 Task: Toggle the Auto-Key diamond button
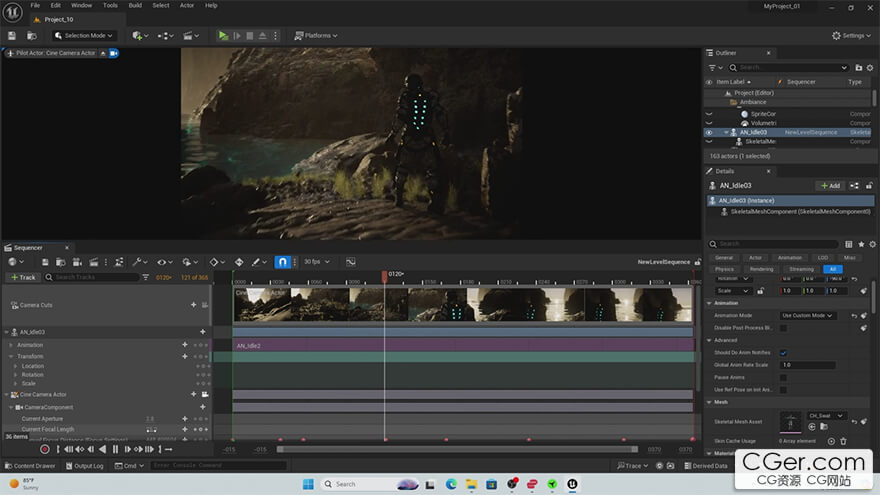tap(239, 262)
